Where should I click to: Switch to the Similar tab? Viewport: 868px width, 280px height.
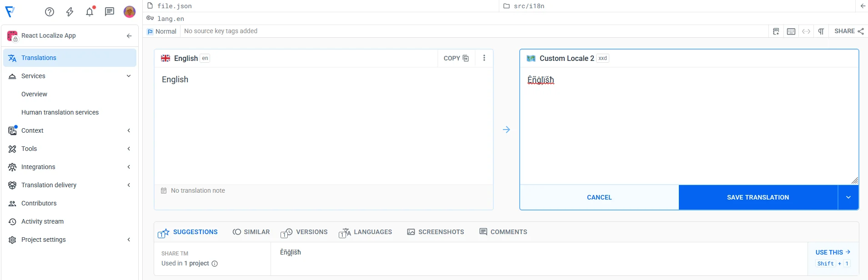pyautogui.click(x=251, y=232)
